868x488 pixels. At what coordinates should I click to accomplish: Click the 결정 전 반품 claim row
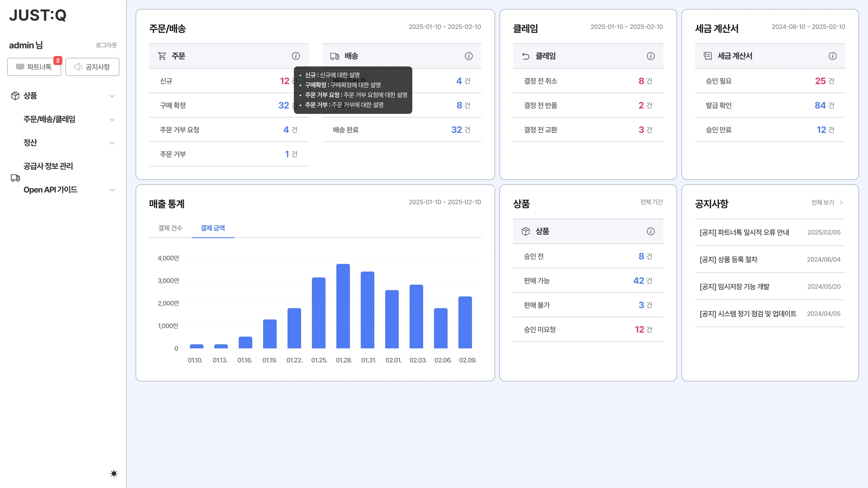(588, 105)
